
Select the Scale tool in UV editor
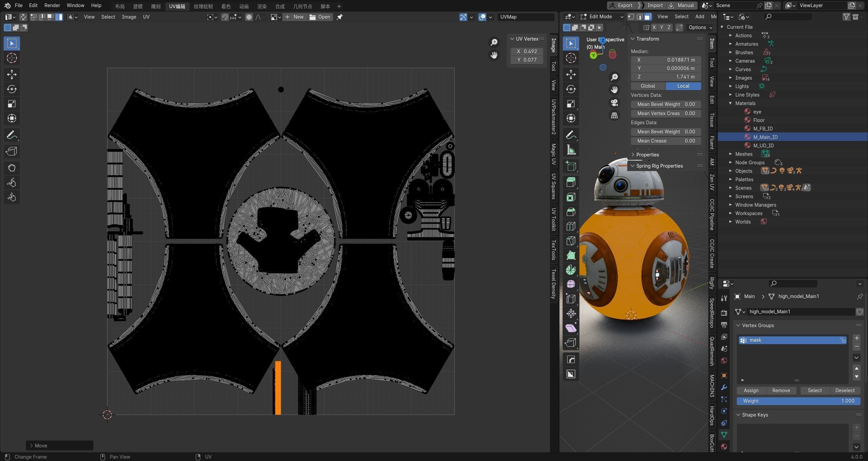(x=12, y=104)
